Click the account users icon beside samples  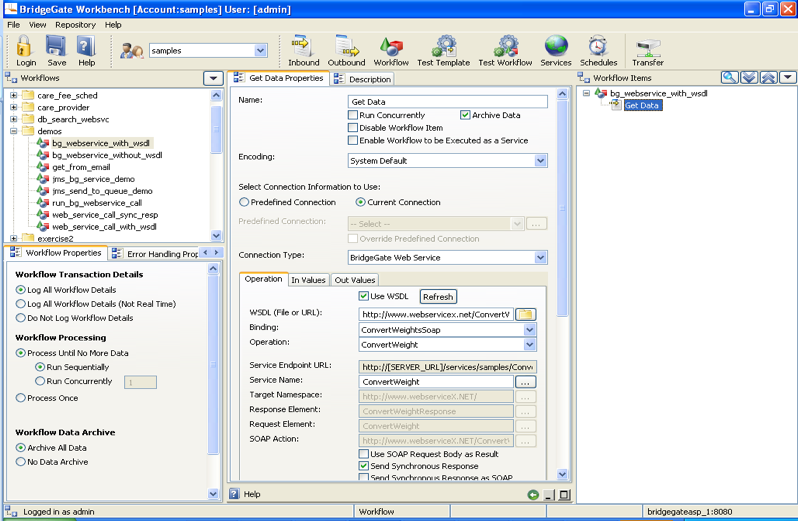[132, 51]
